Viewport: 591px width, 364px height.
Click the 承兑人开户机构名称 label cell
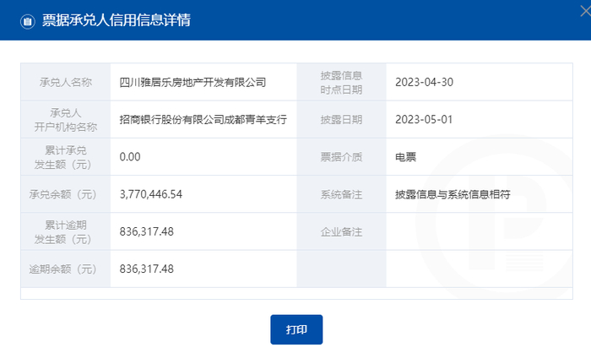click(x=66, y=120)
